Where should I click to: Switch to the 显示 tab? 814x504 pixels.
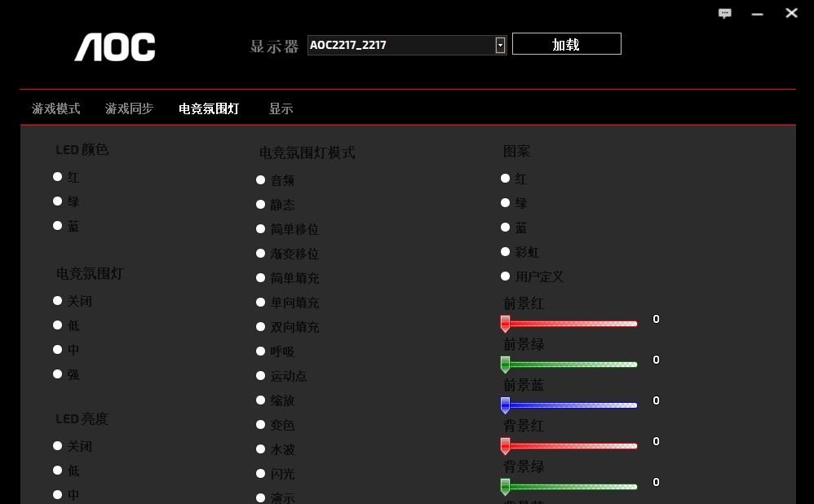coord(281,108)
